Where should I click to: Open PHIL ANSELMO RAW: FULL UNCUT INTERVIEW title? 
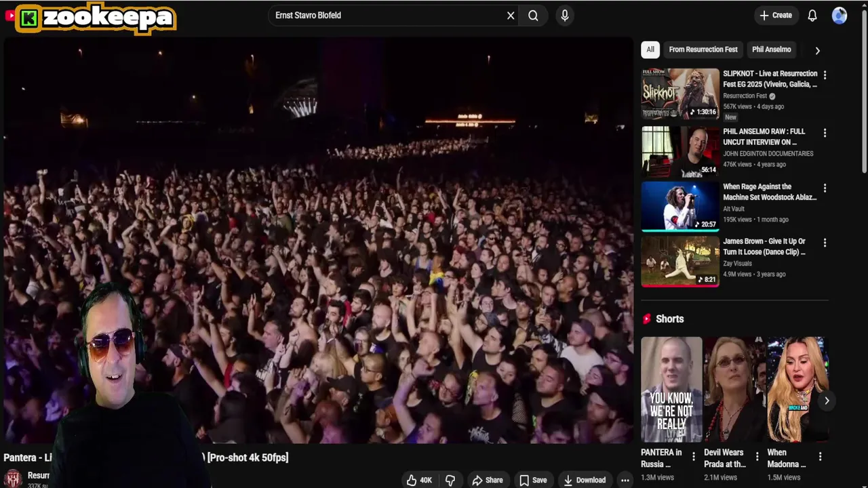pyautogui.click(x=764, y=136)
